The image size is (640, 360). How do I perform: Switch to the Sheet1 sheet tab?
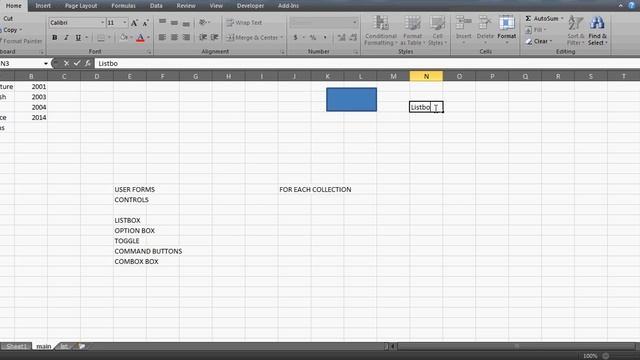click(x=16, y=346)
